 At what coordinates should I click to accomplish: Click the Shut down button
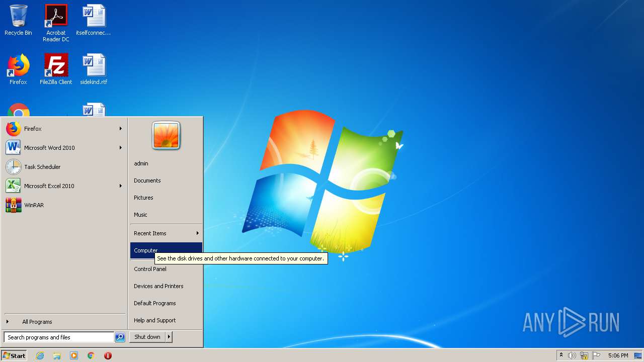pos(147,337)
